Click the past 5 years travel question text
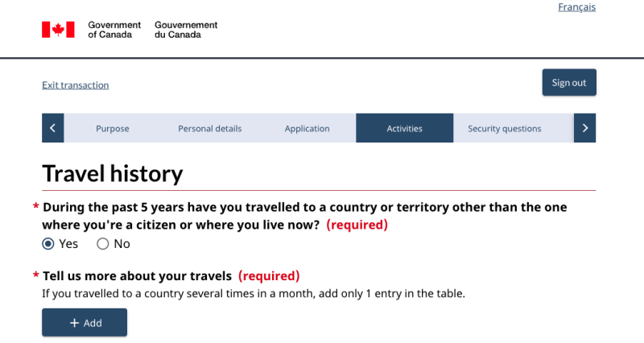Screen dimensions: 644x343 [304, 216]
